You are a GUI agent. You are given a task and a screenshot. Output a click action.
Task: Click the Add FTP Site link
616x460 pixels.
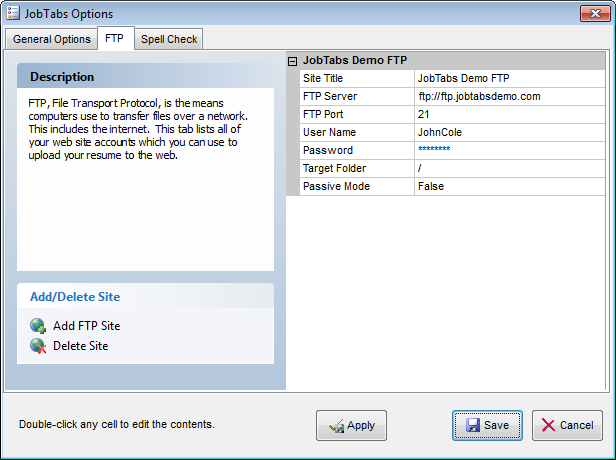(x=86, y=325)
